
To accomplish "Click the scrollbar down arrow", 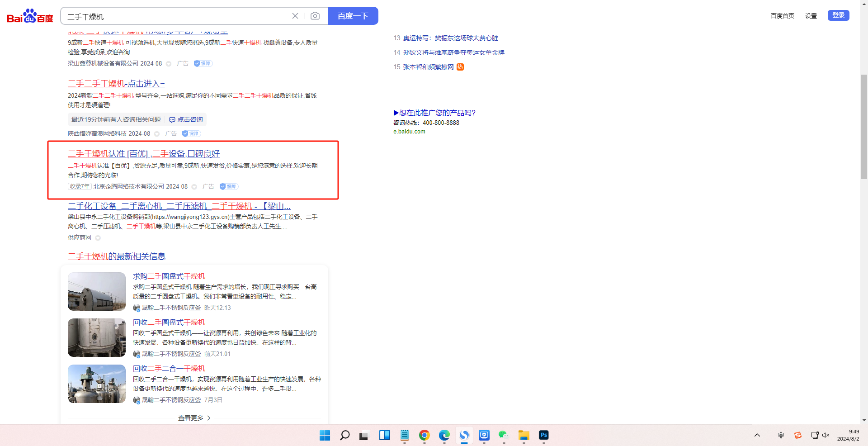I will pyautogui.click(x=864, y=420).
